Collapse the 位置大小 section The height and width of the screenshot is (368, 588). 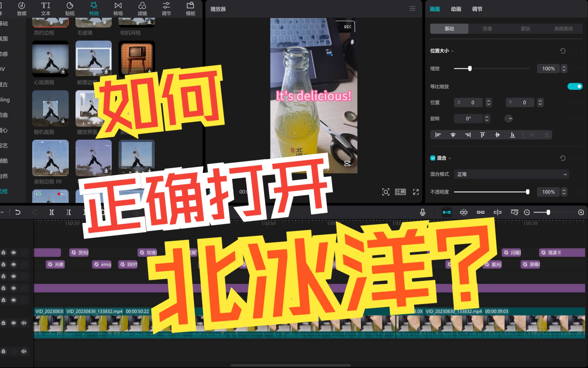coord(452,51)
